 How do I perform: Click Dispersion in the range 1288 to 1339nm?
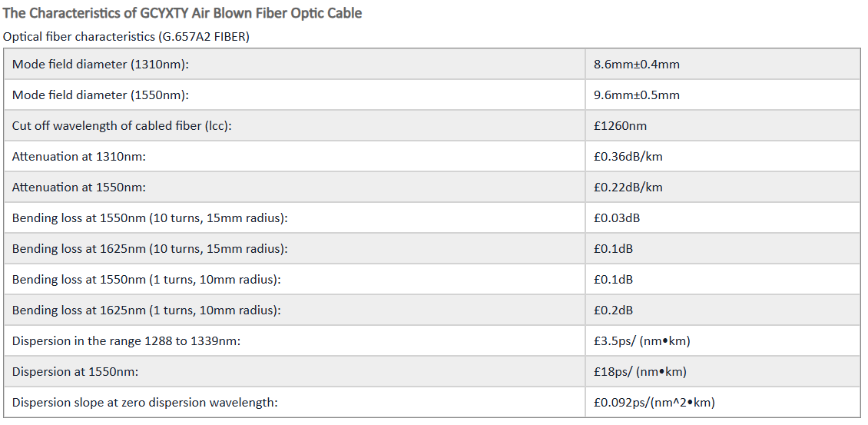coord(126,341)
